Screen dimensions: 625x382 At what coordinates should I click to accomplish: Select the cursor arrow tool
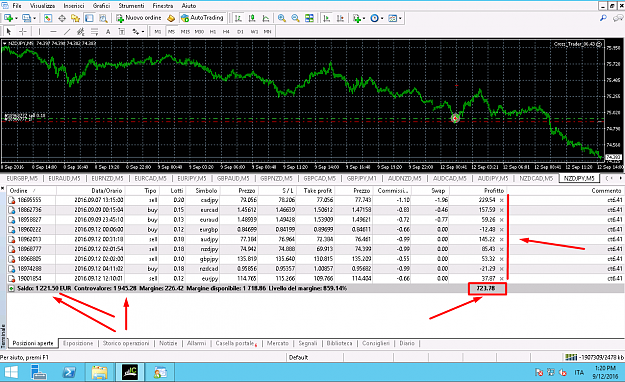click(9, 32)
